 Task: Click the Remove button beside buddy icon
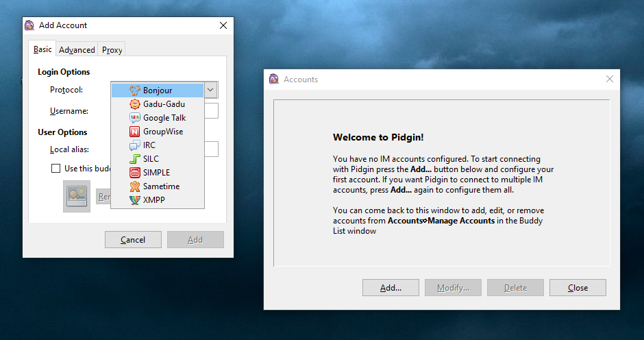(103, 197)
